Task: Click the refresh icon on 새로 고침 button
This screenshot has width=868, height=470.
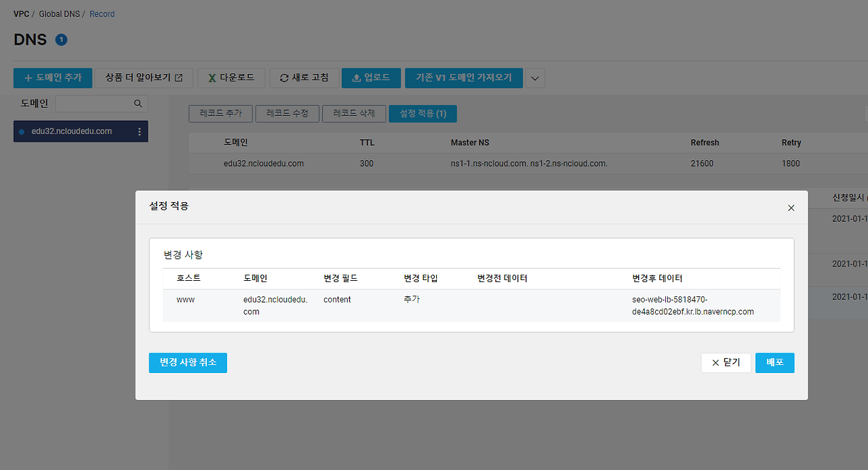Action: point(283,77)
